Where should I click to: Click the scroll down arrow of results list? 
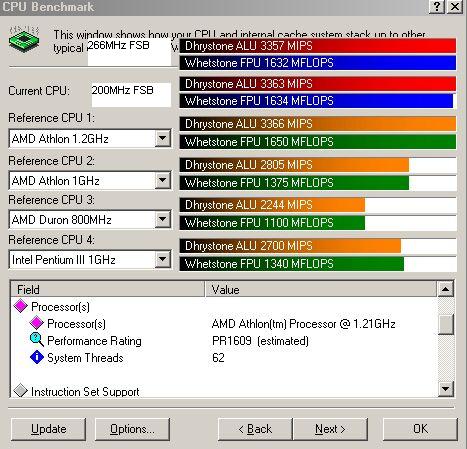click(x=446, y=389)
